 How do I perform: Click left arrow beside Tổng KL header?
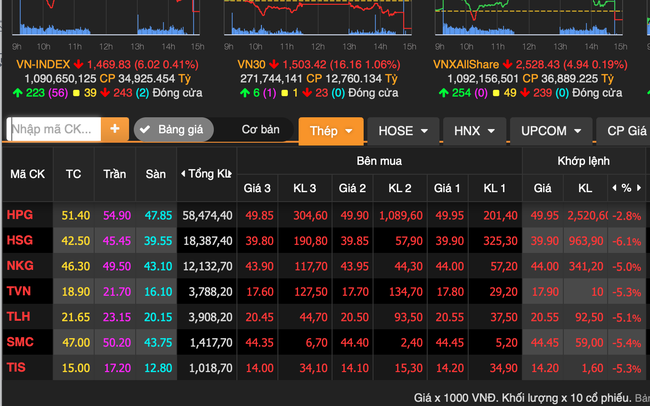tap(183, 173)
